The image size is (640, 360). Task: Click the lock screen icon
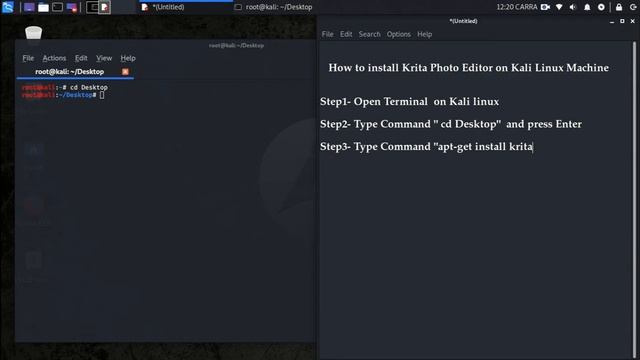(x=619, y=7)
